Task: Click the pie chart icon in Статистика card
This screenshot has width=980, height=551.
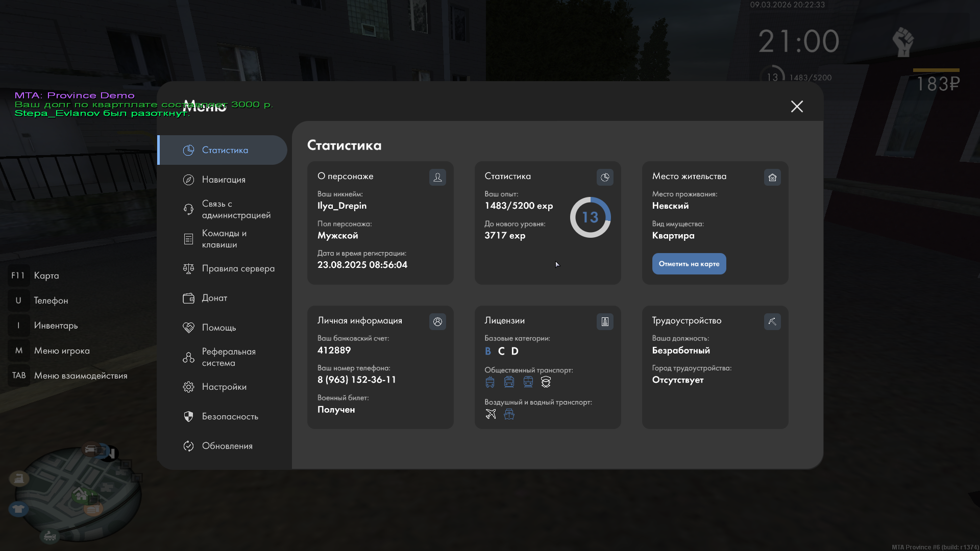Action: click(605, 177)
